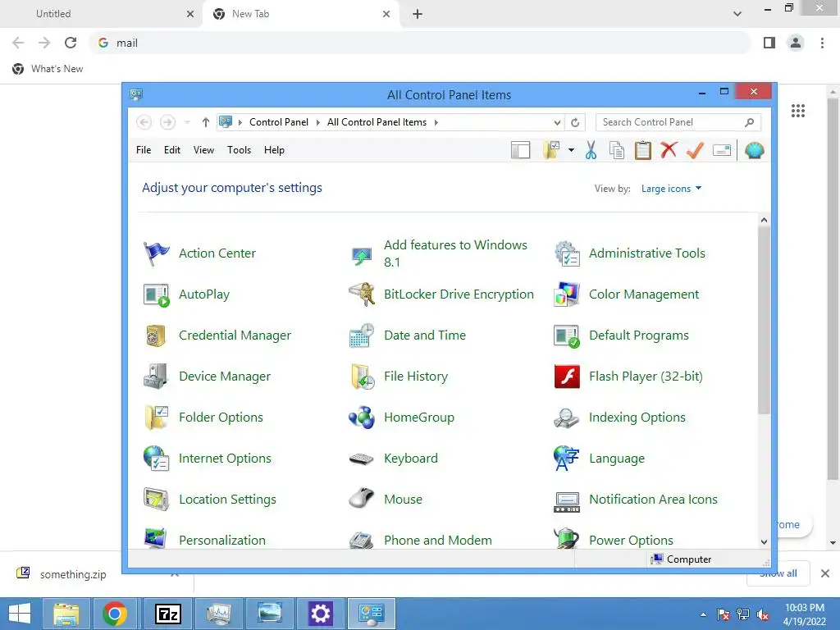Viewport: 840px width, 630px height.
Task: Click the Control Panel vertical scrollbar thumb
Action: pyautogui.click(x=764, y=320)
